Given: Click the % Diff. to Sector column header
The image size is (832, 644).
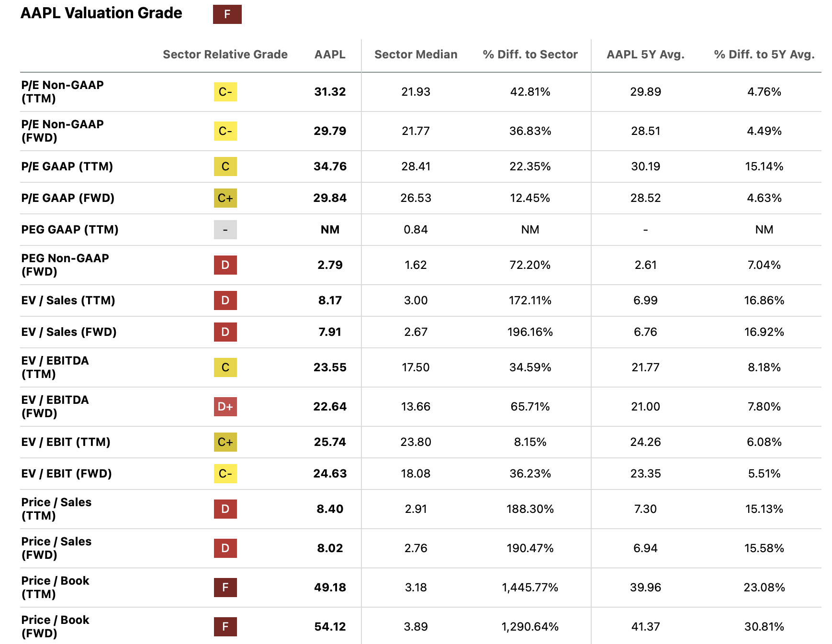Looking at the screenshot, I should (530, 55).
